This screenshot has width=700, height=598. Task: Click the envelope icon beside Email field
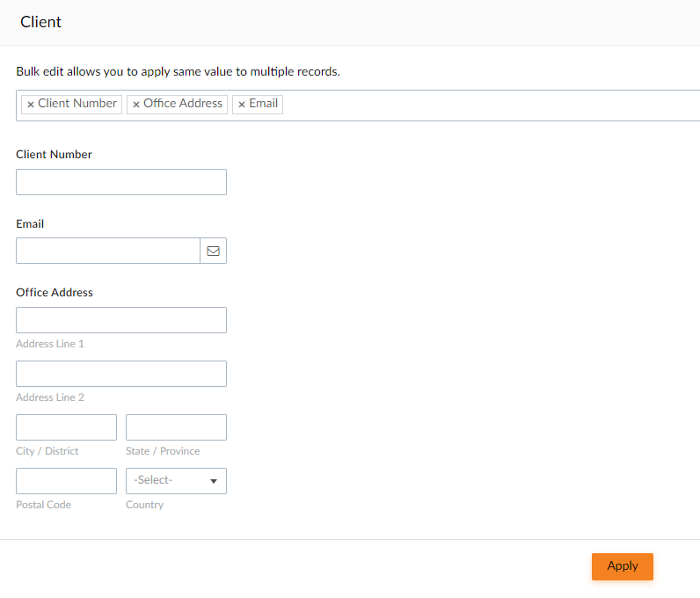click(x=214, y=251)
